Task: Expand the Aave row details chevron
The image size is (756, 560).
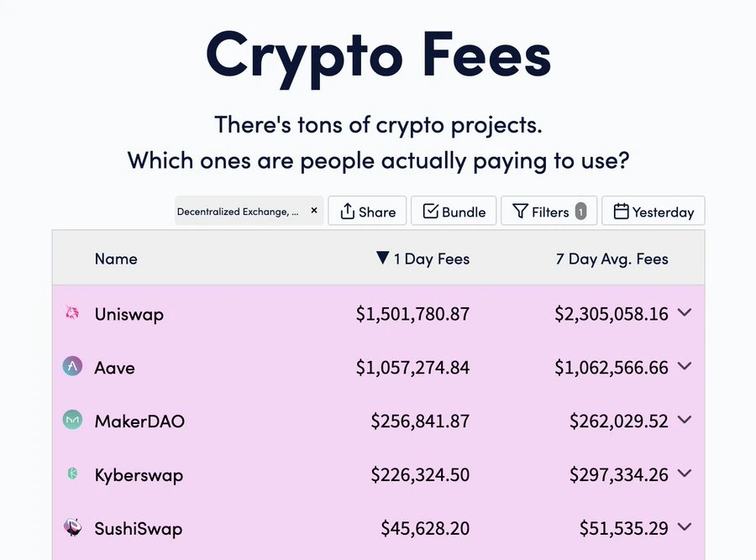Action: [x=685, y=366]
